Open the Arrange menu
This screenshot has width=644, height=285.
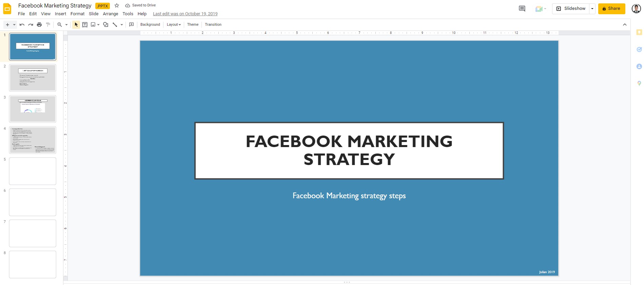[x=111, y=14]
